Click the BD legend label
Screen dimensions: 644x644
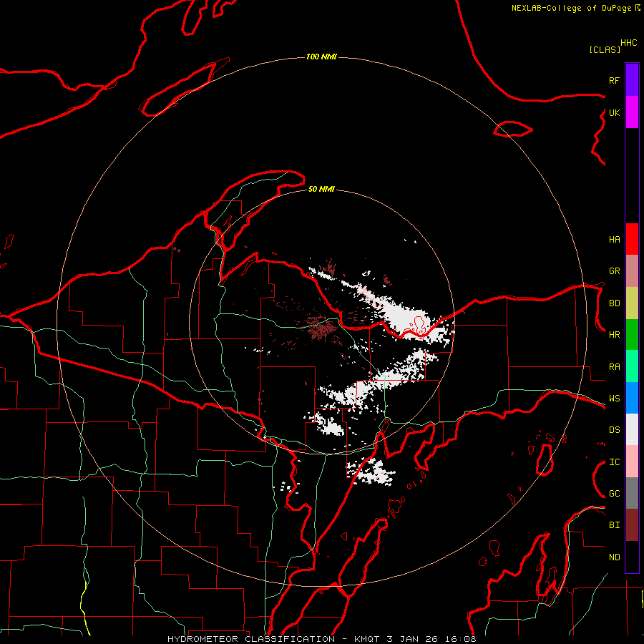[614, 303]
